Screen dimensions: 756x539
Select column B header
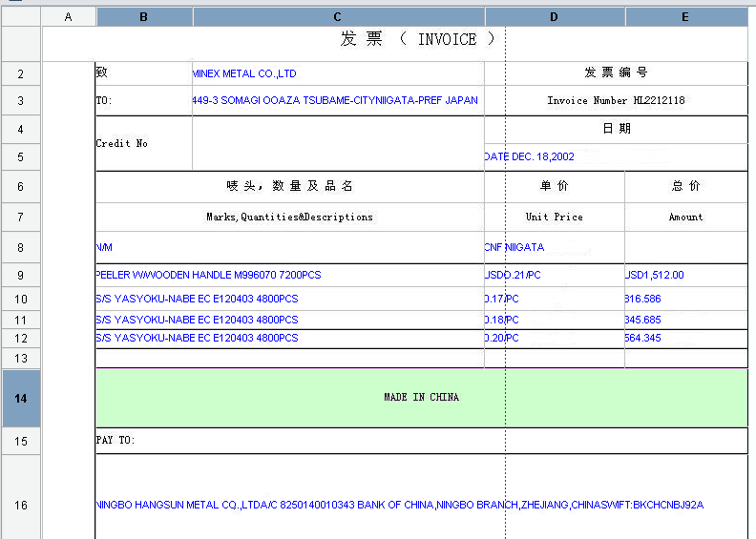[143, 17]
